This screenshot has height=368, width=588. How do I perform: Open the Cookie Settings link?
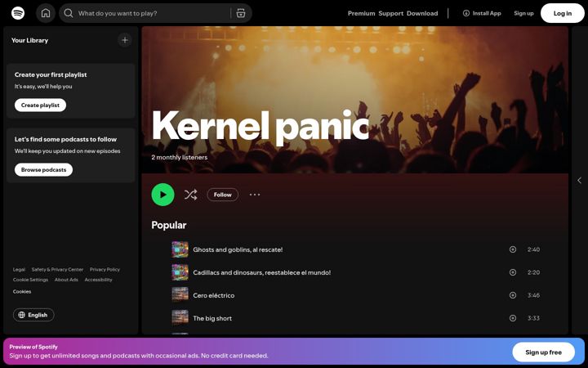[30, 280]
